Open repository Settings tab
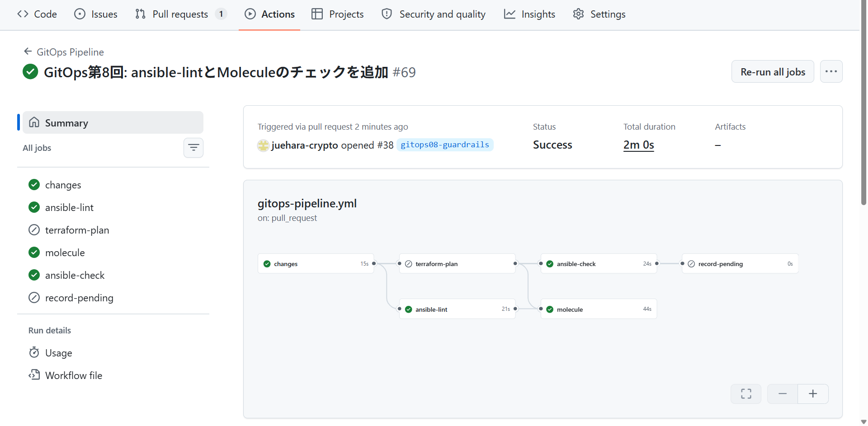Viewport: 868px width, 426px height. [599, 14]
